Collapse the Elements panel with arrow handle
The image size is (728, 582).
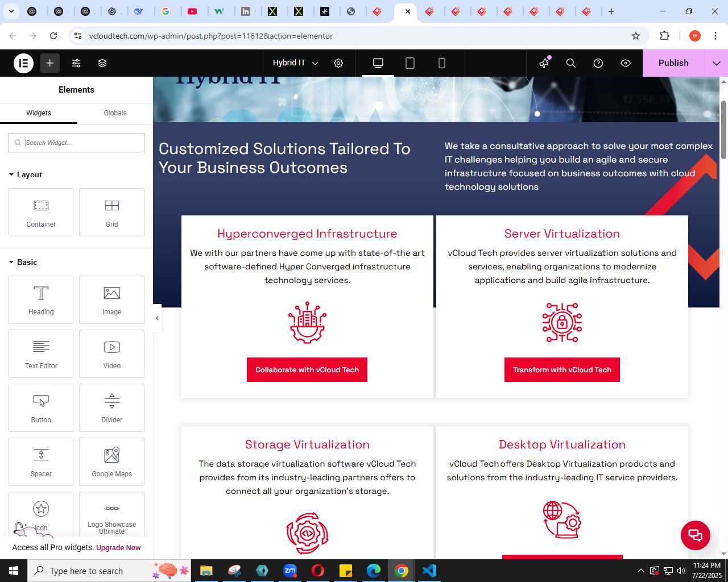157,318
